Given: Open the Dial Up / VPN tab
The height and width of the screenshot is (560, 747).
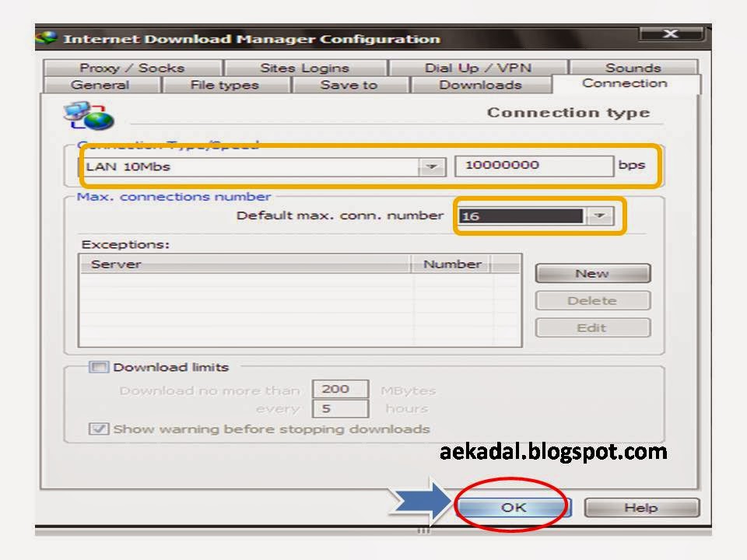Looking at the screenshot, I should point(478,68).
